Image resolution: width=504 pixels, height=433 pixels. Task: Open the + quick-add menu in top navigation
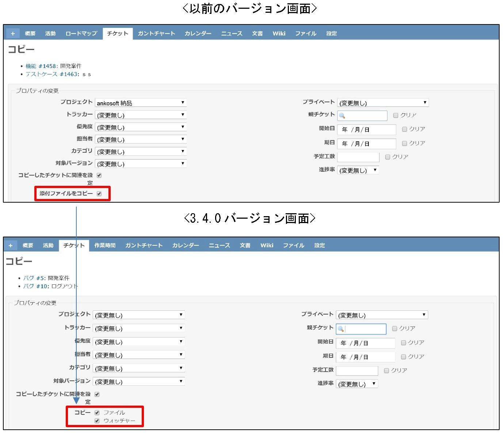pos(12,33)
